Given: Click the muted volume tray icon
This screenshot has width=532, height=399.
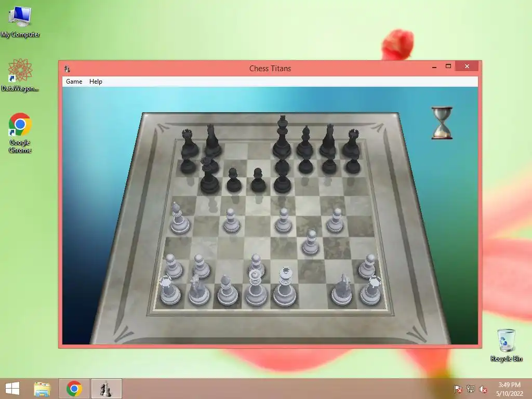Looking at the screenshot, I should (x=483, y=389).
